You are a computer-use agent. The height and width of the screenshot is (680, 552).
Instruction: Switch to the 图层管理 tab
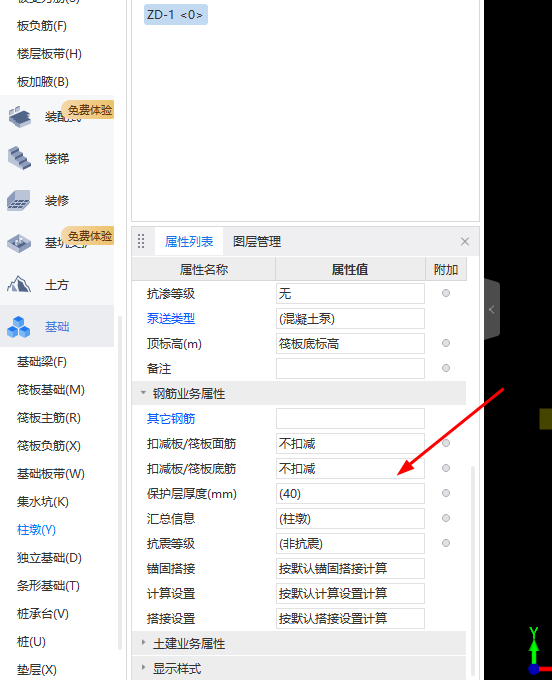pyautogui.click(x=257, y=241)
